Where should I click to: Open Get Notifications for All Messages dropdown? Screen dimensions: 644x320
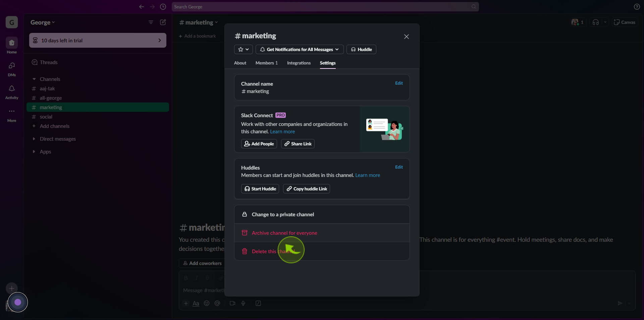[x=300, y=49]
